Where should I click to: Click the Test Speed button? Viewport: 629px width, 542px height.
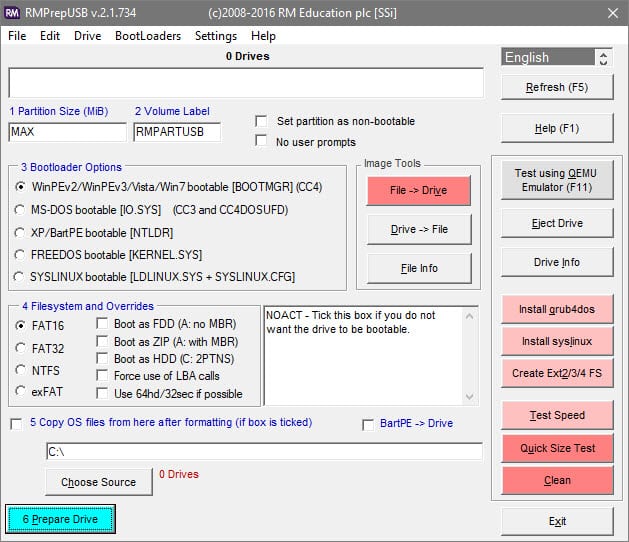point(557,415)
